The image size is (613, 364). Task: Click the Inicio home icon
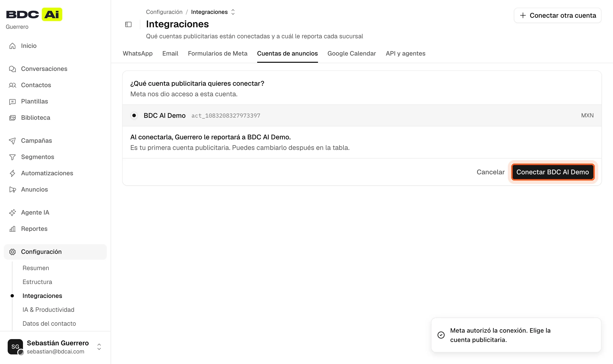point(12,46)
